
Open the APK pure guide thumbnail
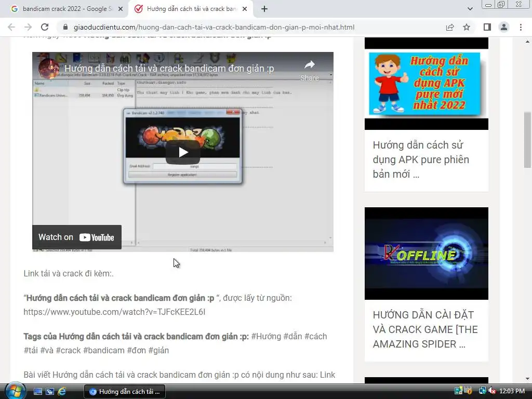point(427,84)
